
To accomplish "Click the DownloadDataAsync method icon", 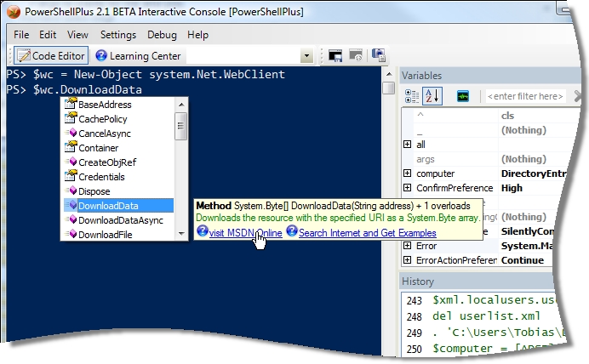I will [71, 219].
